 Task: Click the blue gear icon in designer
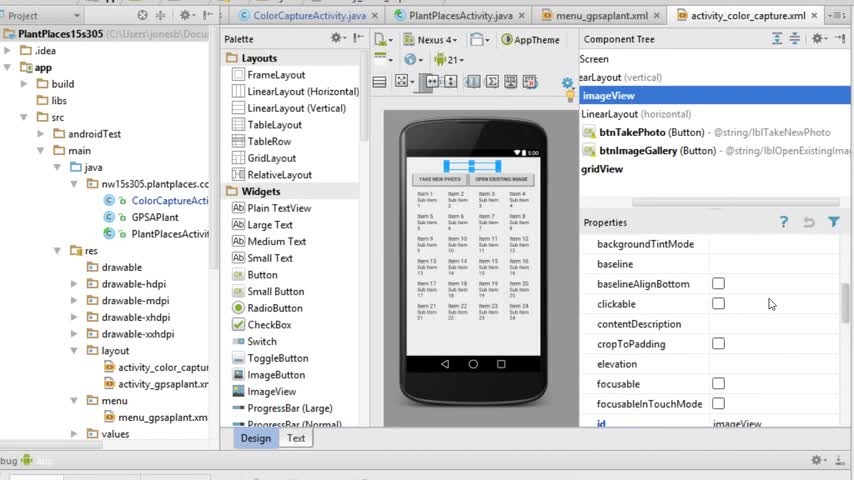[x=567, y=83]
